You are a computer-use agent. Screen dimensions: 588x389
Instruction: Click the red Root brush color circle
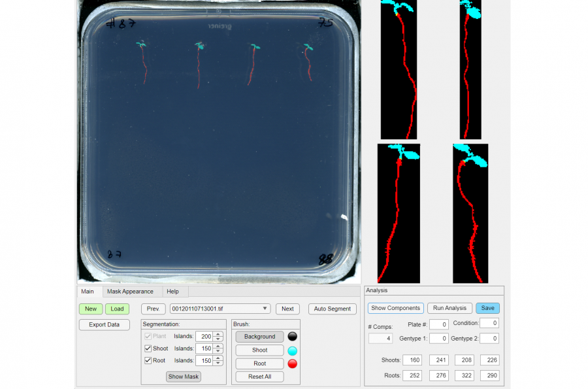click(293, 364)
